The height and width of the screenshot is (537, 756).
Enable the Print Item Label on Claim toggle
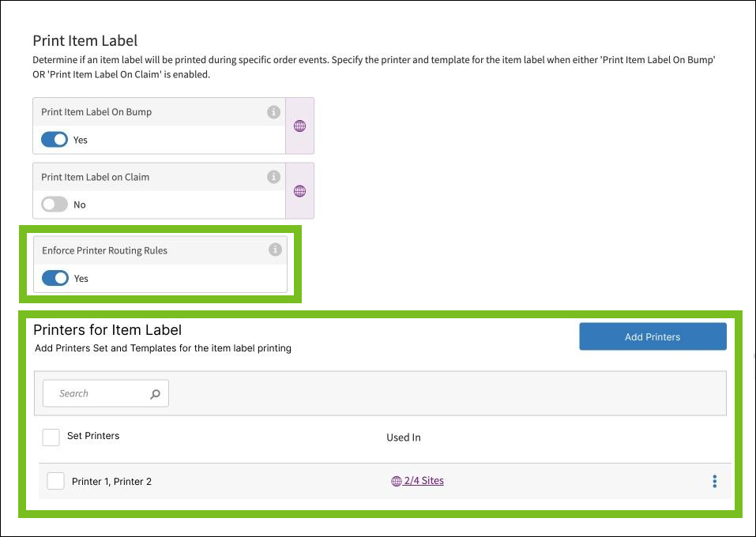55,205
